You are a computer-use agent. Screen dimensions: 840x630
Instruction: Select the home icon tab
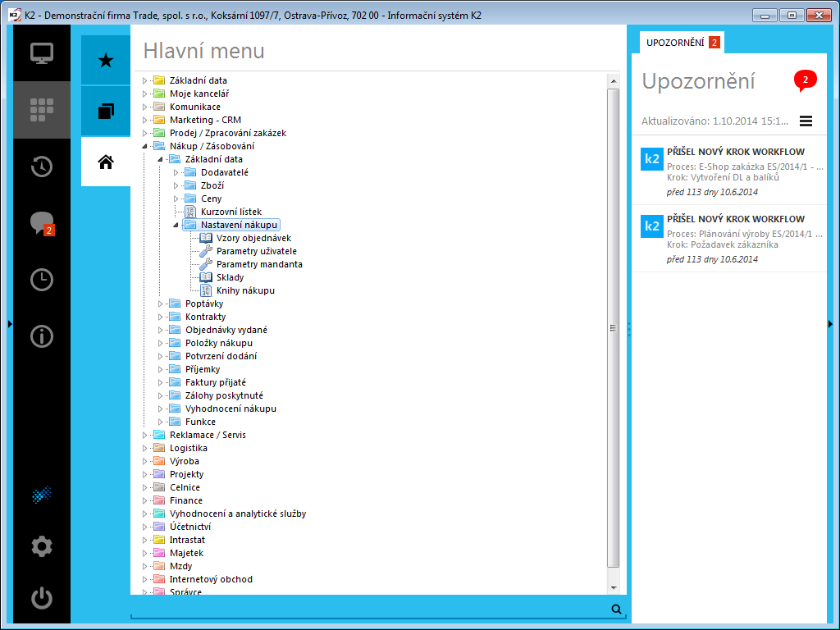click(x=106, y=162)
